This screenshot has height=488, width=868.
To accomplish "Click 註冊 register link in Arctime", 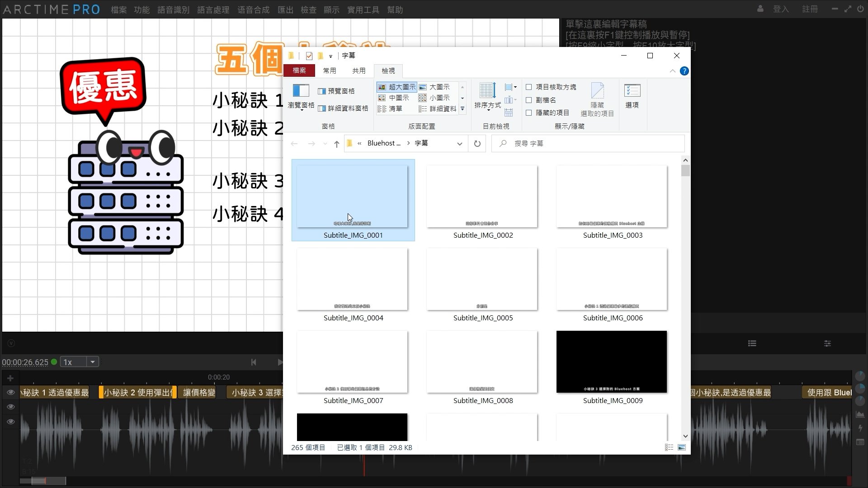I will [x=810, y=9].
